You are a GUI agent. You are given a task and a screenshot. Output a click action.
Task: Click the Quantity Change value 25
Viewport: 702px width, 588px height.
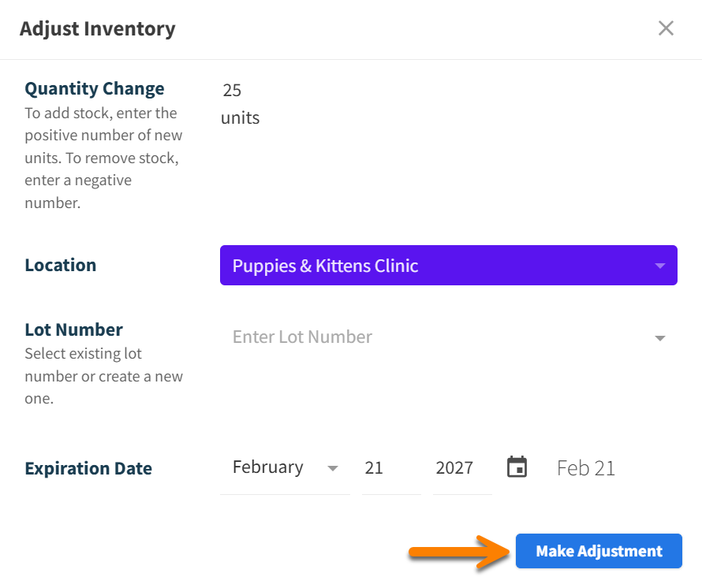point(232,91)
